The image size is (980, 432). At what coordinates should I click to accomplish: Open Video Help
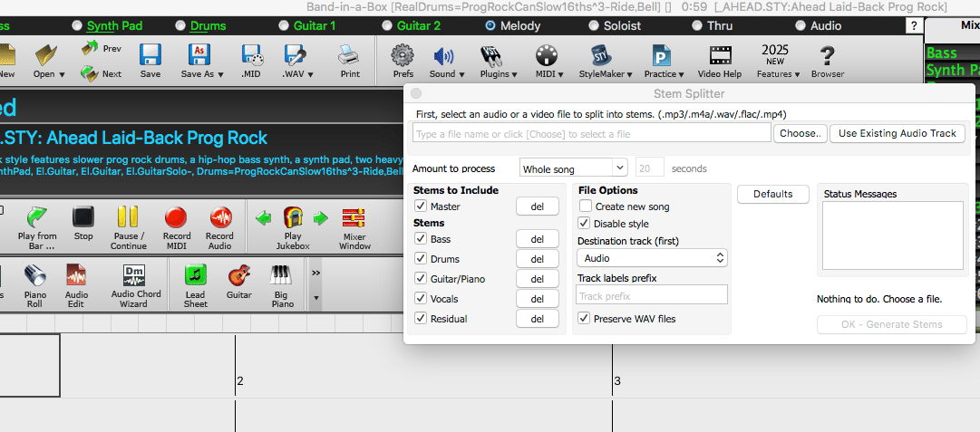pyautogui.click(x=720, y=62)
